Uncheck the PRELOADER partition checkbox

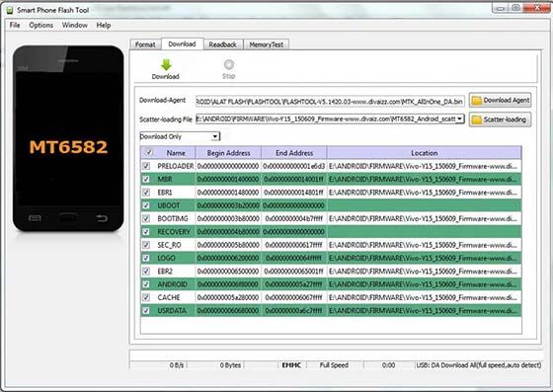pos(146,166)
